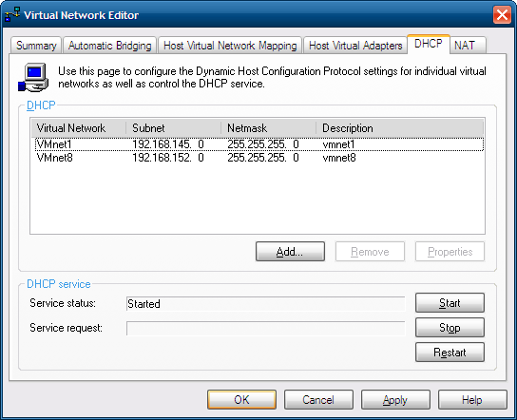Confirm with the OK button
Image resolution: width=517 pixels, height=420 pixels.
(241, 399)
